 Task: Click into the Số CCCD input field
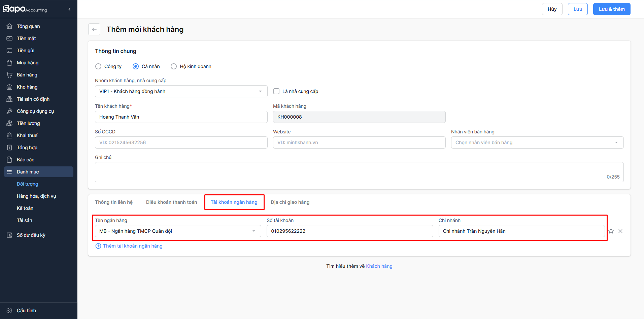(181, 142)
